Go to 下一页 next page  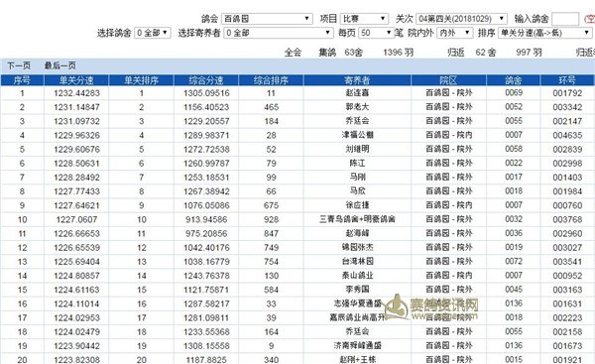click(x=19, y=65)
